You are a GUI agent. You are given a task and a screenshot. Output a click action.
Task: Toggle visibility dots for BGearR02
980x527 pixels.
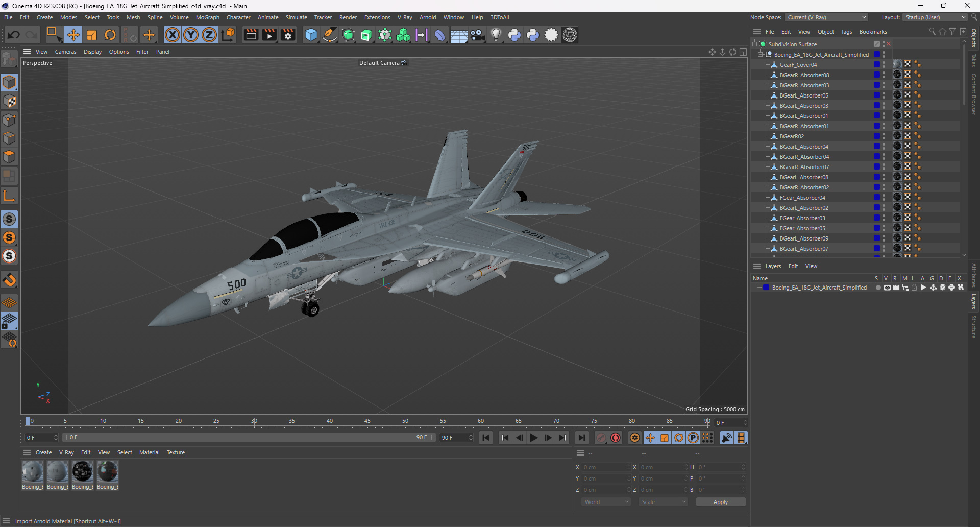coord(884,136)
